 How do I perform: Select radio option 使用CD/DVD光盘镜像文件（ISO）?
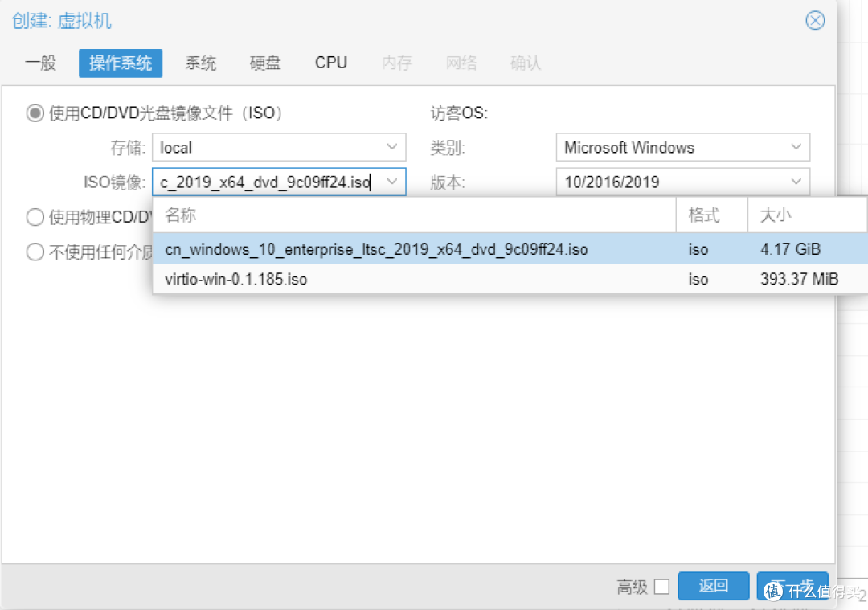pyautogui.click(x=35, y=113)
